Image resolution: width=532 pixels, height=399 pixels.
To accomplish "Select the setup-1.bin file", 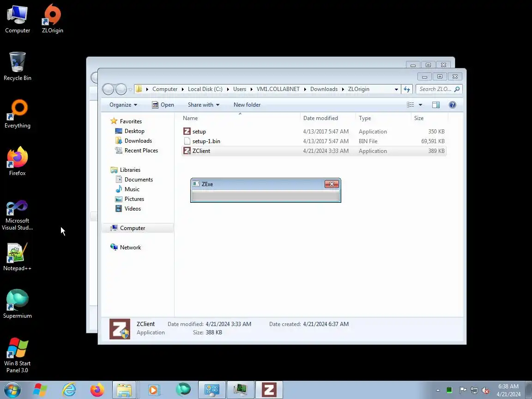I will (x=206, y=141).
